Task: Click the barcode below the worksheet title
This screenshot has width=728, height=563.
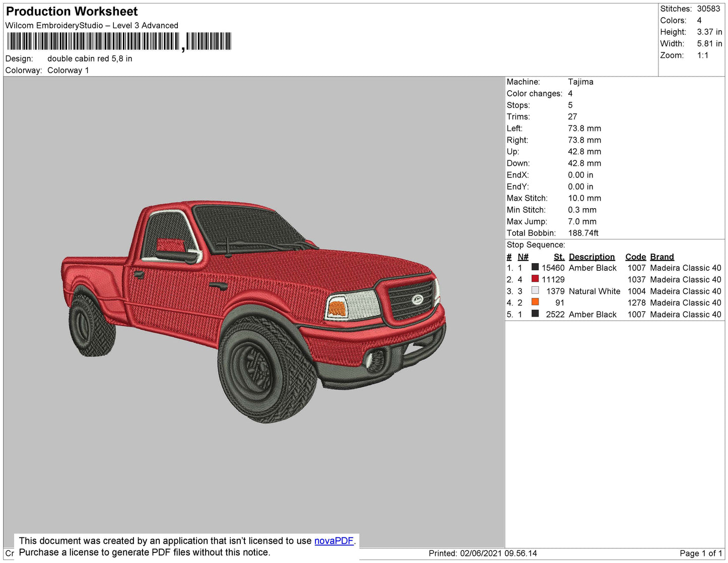Action: tap(119, 41)
